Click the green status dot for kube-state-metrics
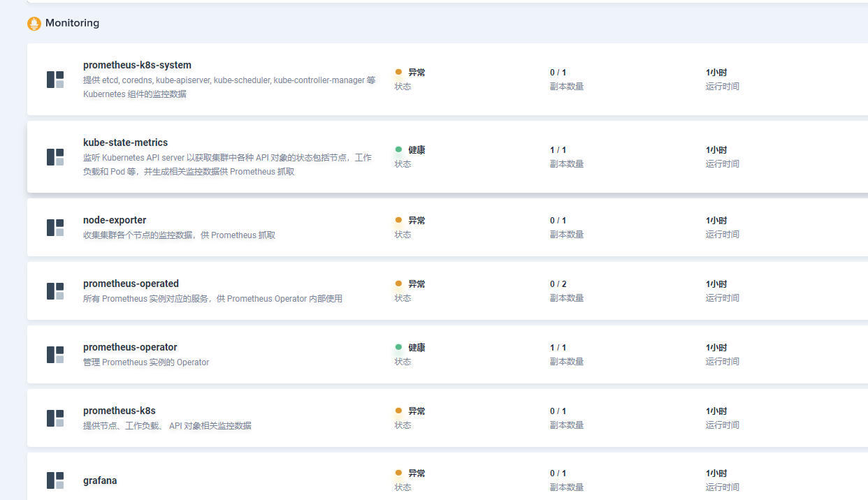This screenshot has height=500, width=868. click(398, 149)
